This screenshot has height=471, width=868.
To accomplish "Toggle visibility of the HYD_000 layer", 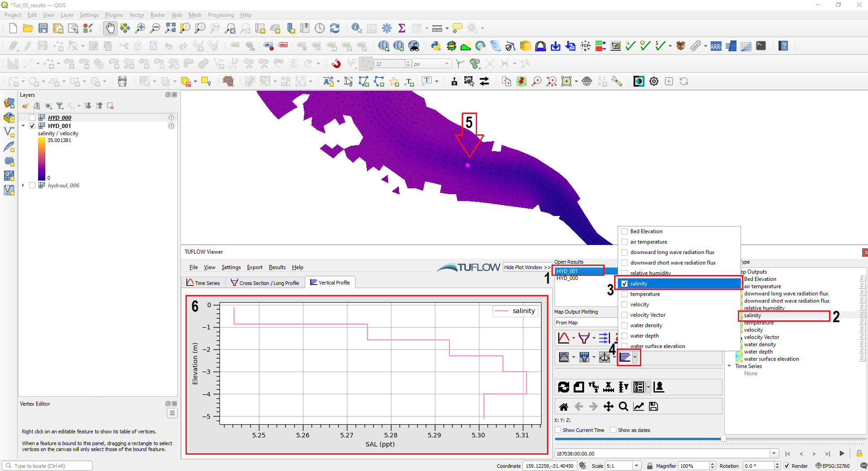I will coord(32,117).
